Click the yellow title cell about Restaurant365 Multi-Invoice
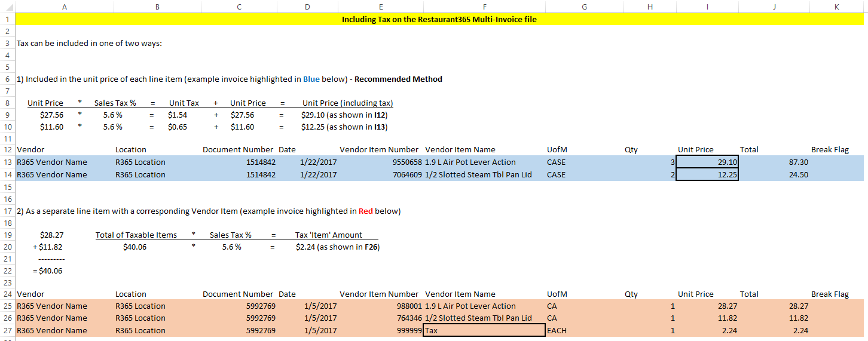The height and width of the screenshot is (341, 868). coord(439,19)
